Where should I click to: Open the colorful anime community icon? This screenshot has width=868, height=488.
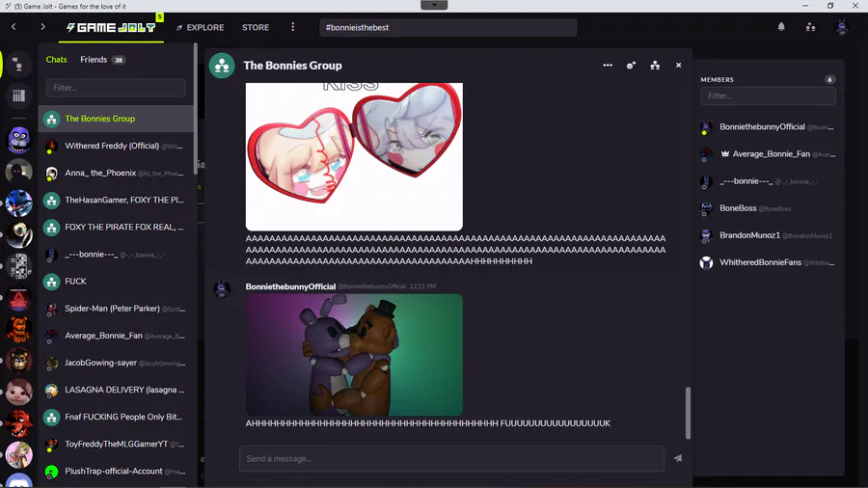[19, 455]
